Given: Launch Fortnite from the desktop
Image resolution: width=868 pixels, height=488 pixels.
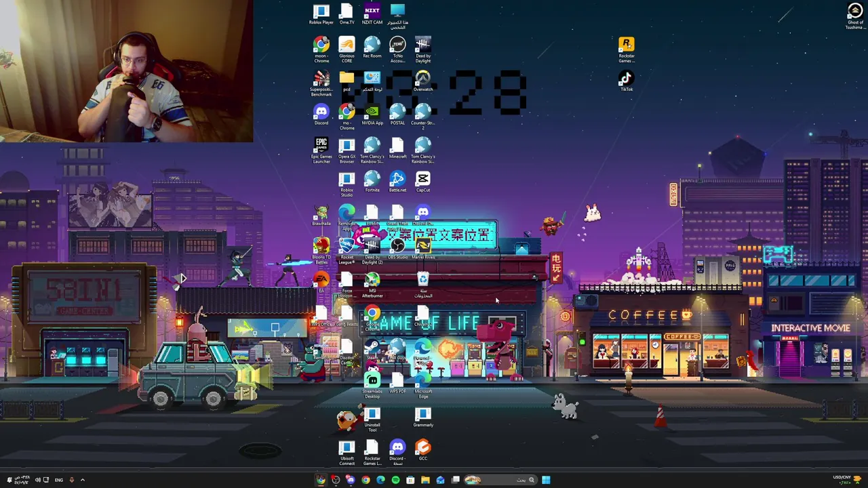Looking at the screenshot, I should [x=372, y=182].
